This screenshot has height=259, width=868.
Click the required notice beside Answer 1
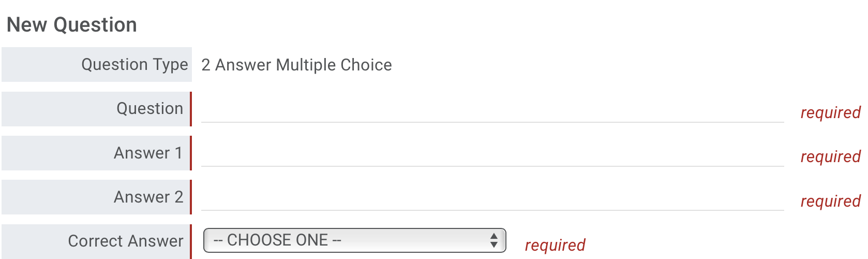(x=830, y=157)
